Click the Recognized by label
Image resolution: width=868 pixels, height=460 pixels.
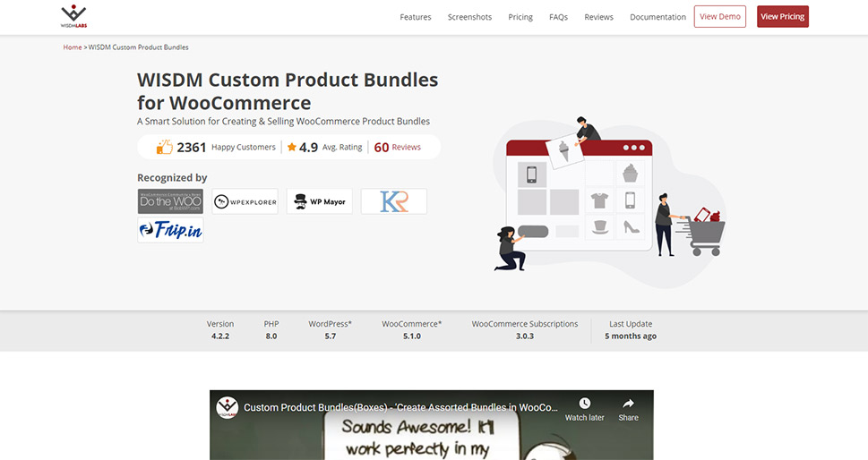point(172,177)
